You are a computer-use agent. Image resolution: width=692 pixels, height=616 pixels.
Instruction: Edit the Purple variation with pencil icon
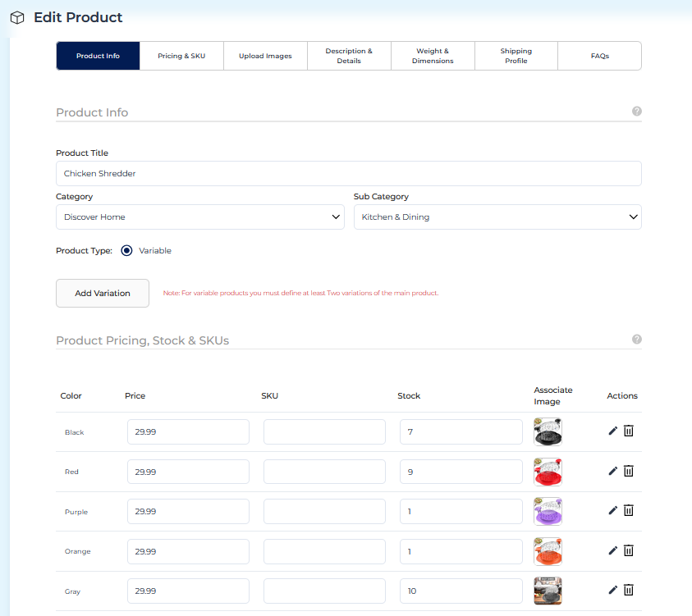[x=612, y=510]
